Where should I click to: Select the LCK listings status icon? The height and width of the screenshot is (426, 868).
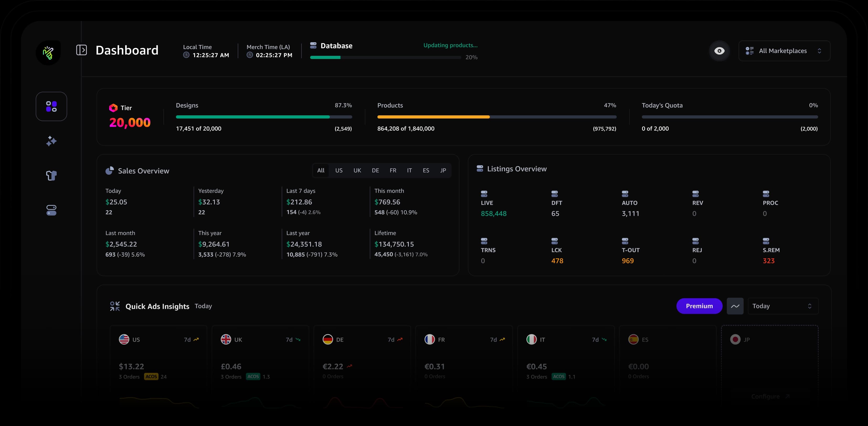click(x=555, y=241)
